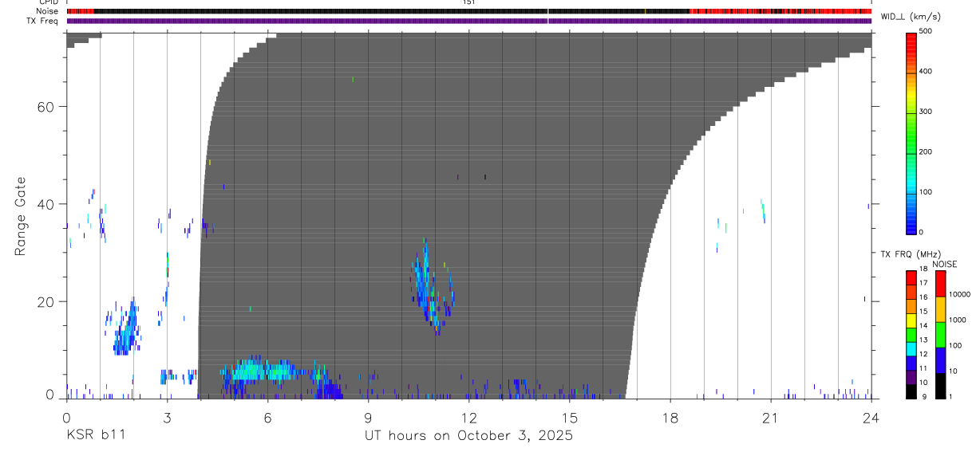Pick the green segment of the NOISE legend
This screenshot has height=452, width=980.
point(940,335)
